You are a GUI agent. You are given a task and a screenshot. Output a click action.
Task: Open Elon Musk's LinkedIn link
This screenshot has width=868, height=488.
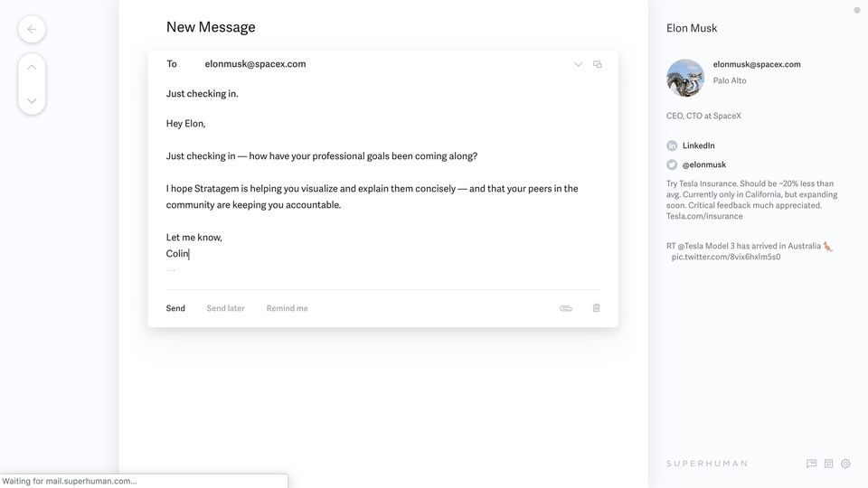[698, 145]
